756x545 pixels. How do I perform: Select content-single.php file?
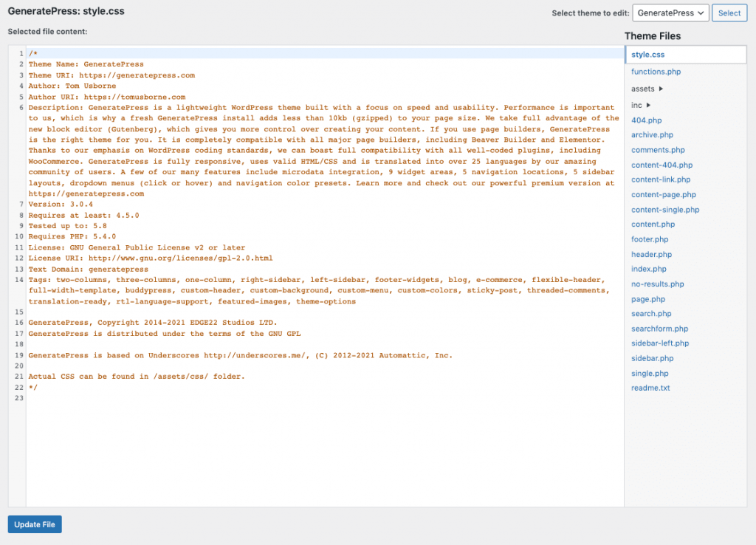(665, 210)
